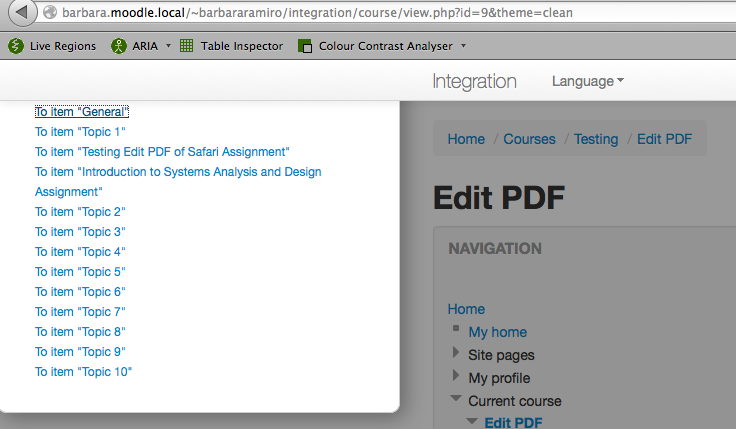Go to Testing in the breadcrumb
The image size is (736, 429).
596,139
